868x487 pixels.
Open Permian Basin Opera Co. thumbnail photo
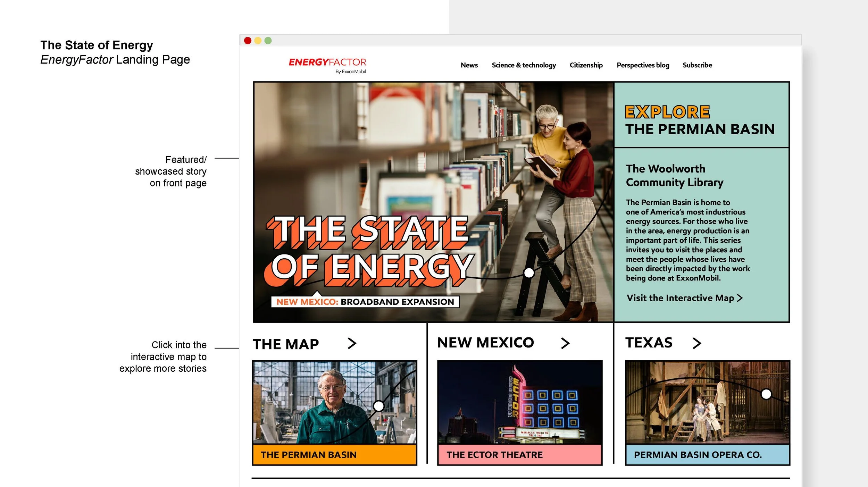coord(708,402)
